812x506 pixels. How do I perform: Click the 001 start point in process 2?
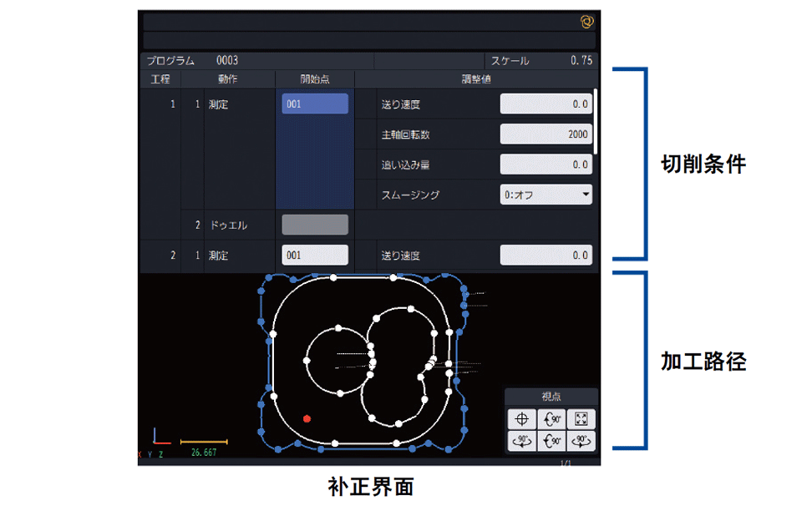(x=315, y=255)
